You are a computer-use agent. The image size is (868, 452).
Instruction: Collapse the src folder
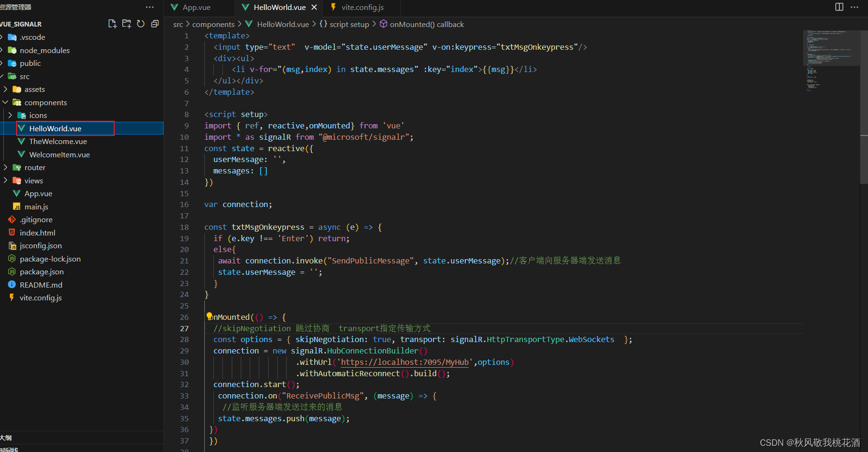(25, 76)
